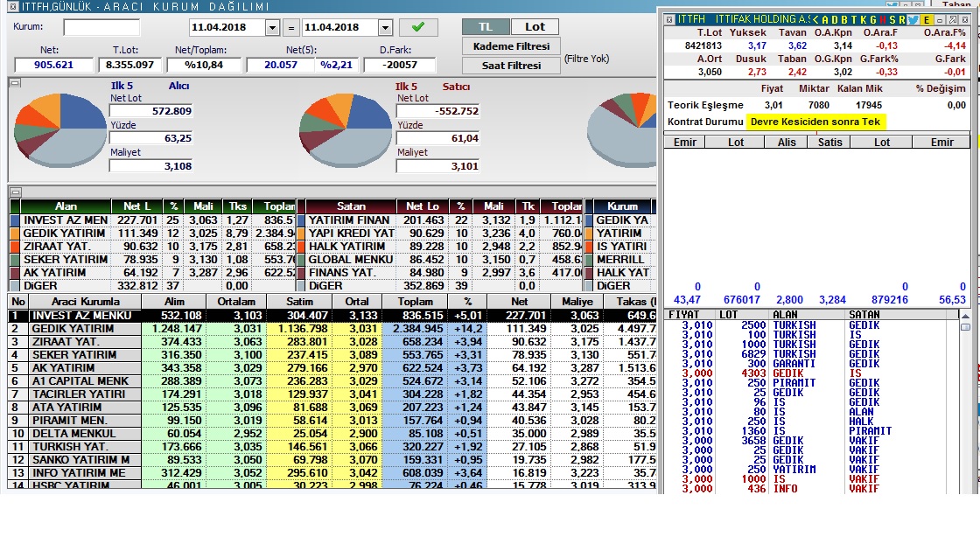Select row 3 ZIRAAT YAT.

(x=332, y=342)
